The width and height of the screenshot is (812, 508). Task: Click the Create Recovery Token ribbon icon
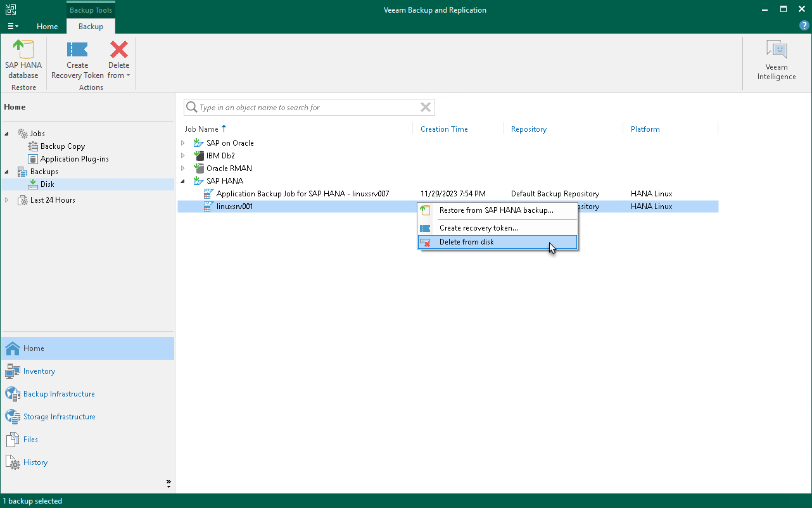click(x=77, y=59)
